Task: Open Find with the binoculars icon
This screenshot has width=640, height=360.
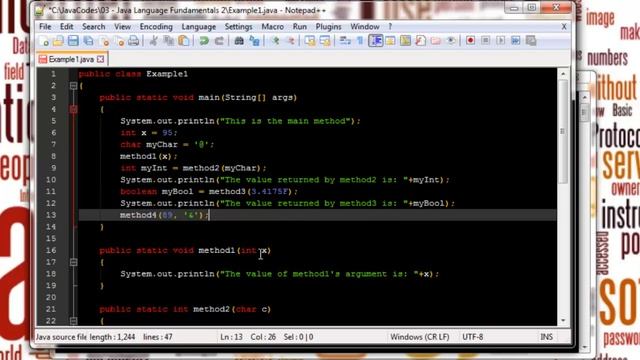Action: (x=239, y=41)
